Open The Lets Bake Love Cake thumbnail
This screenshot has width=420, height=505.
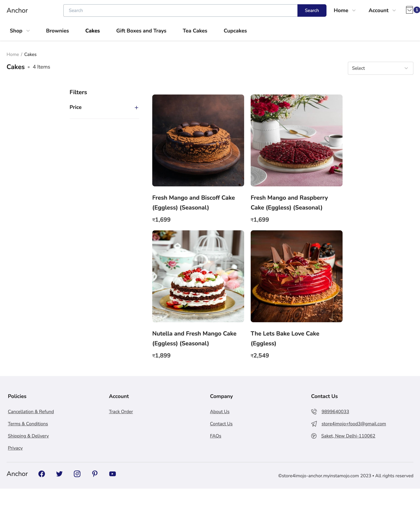point(296,276)
